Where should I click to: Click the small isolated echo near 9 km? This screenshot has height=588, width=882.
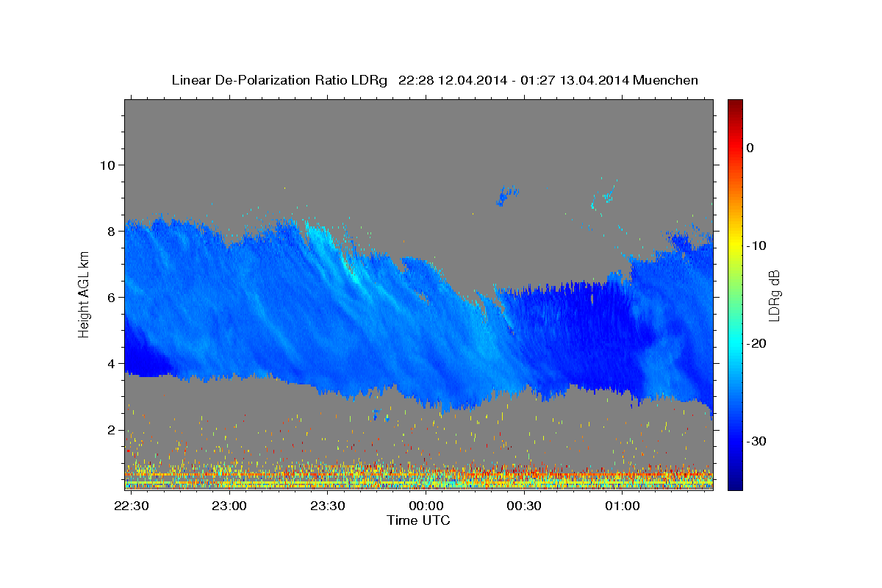pos(507,196)
